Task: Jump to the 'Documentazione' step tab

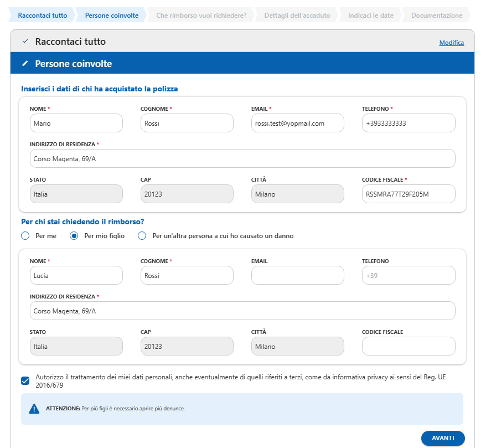Action: click(x=436, y=16)
